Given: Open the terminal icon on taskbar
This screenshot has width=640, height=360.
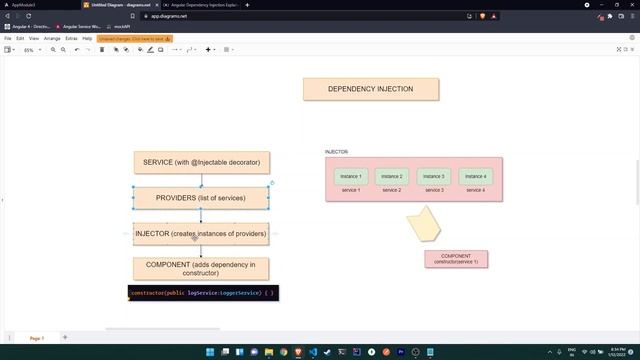Looking at the screenshot, I should (x=342, y=352).
